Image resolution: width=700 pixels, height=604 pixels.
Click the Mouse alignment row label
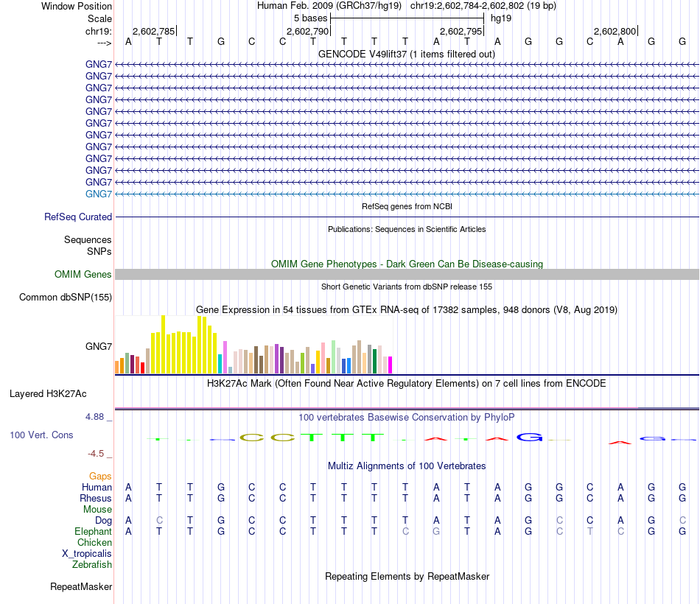97,510
